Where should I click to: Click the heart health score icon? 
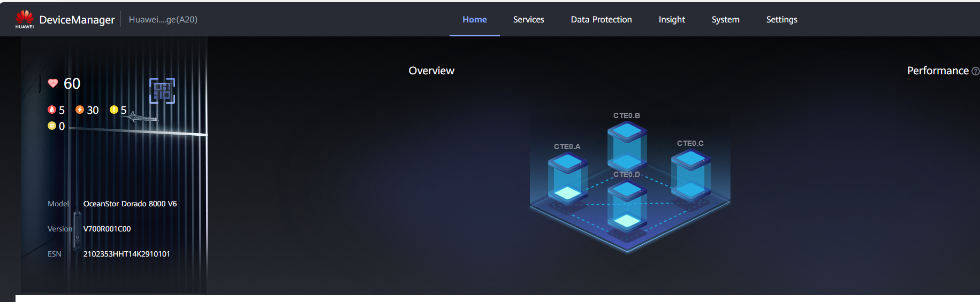click(x=52, y=83)
